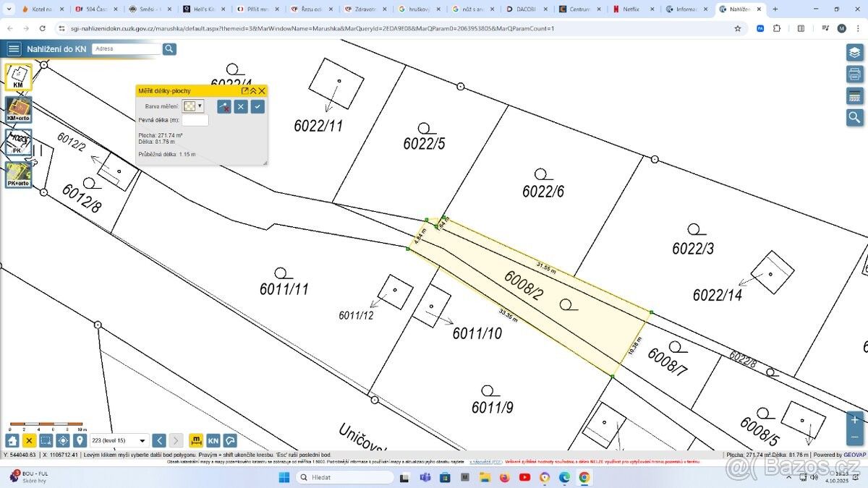
Task: Switch to the Netflix browser tab
Action: (631, 9)
